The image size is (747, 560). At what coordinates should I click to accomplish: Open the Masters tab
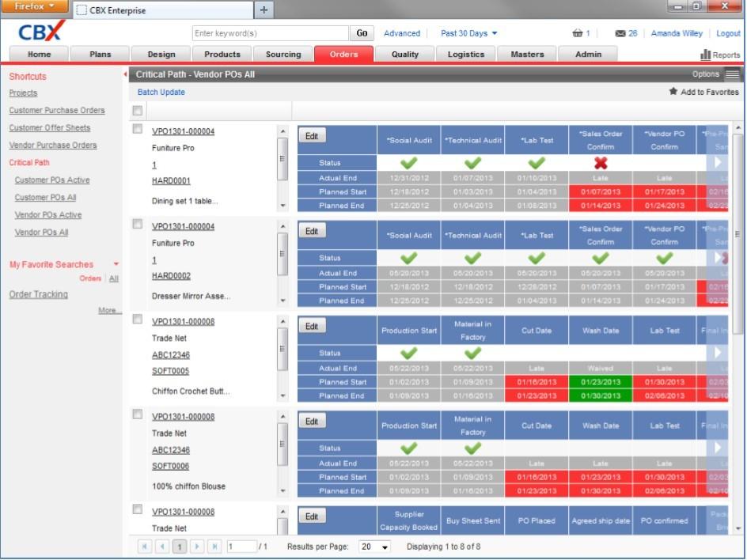pyautogui.click(x=527, y=55)
